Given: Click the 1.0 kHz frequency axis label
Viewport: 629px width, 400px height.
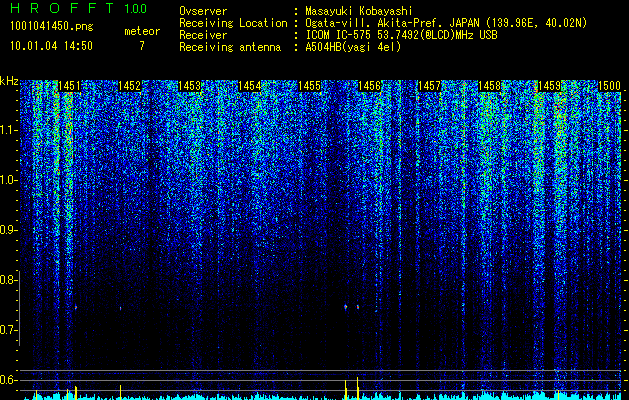Looking at the screenshot, I should point(9,180).
